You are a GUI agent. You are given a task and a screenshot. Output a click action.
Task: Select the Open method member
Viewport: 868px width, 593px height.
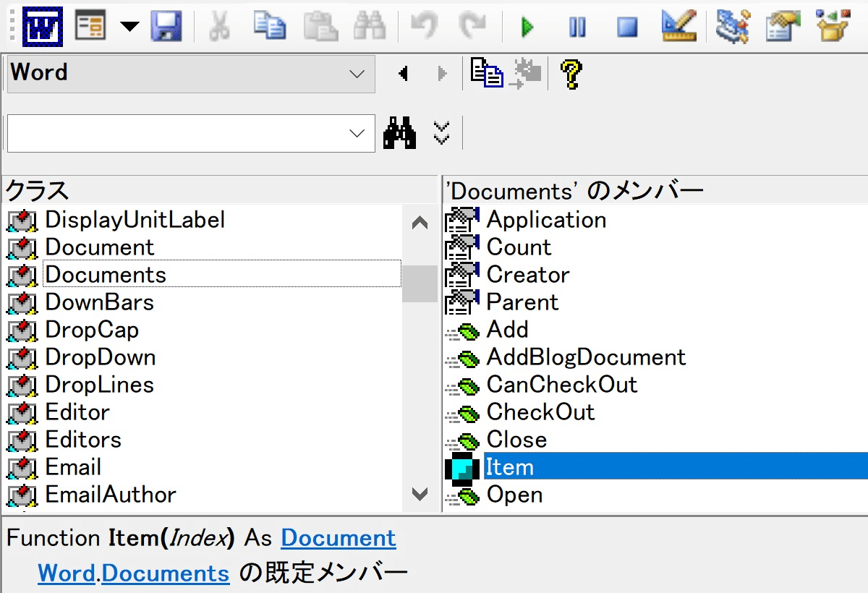pos(514,495)
